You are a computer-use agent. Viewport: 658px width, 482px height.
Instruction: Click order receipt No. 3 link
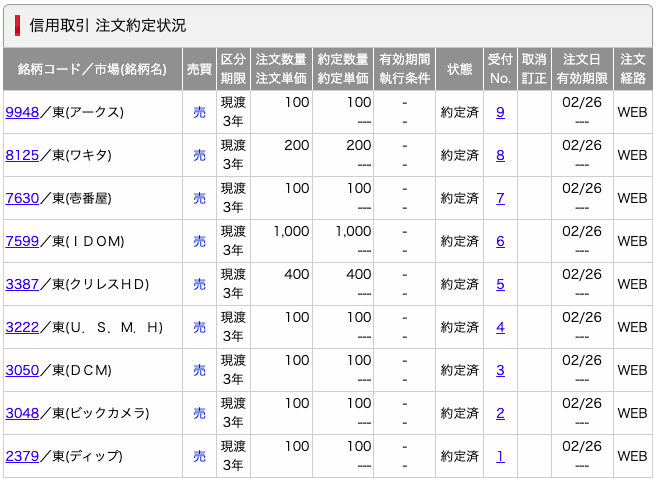click(x=500, y=370)
